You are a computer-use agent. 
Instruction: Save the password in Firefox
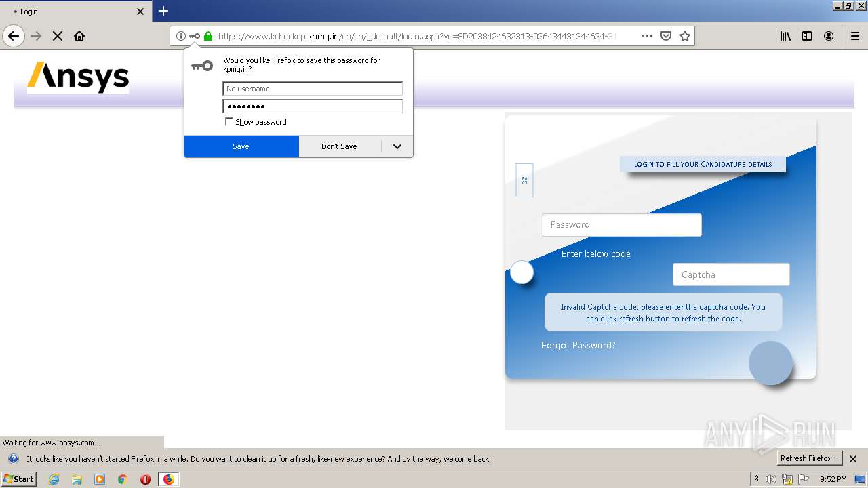(241, 146)
